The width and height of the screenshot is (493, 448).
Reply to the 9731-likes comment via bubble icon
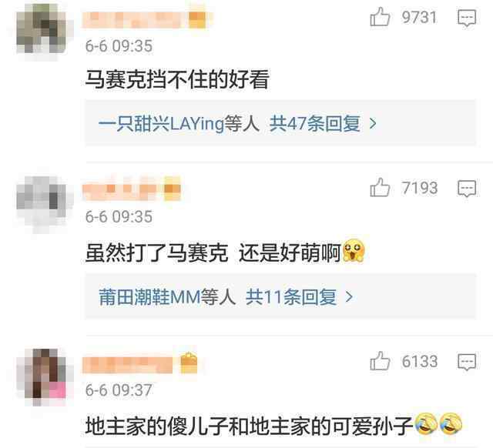467,18
